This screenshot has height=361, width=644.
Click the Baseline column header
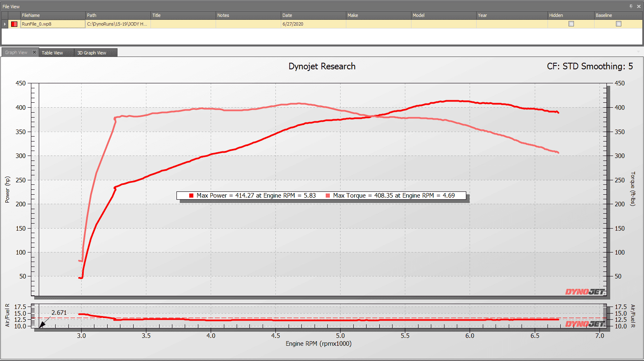618,15
